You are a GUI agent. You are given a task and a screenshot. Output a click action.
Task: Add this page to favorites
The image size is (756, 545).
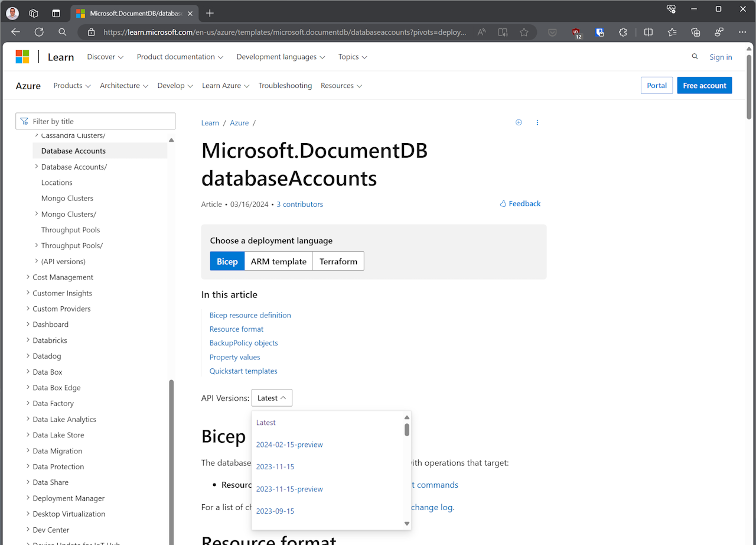524,33
